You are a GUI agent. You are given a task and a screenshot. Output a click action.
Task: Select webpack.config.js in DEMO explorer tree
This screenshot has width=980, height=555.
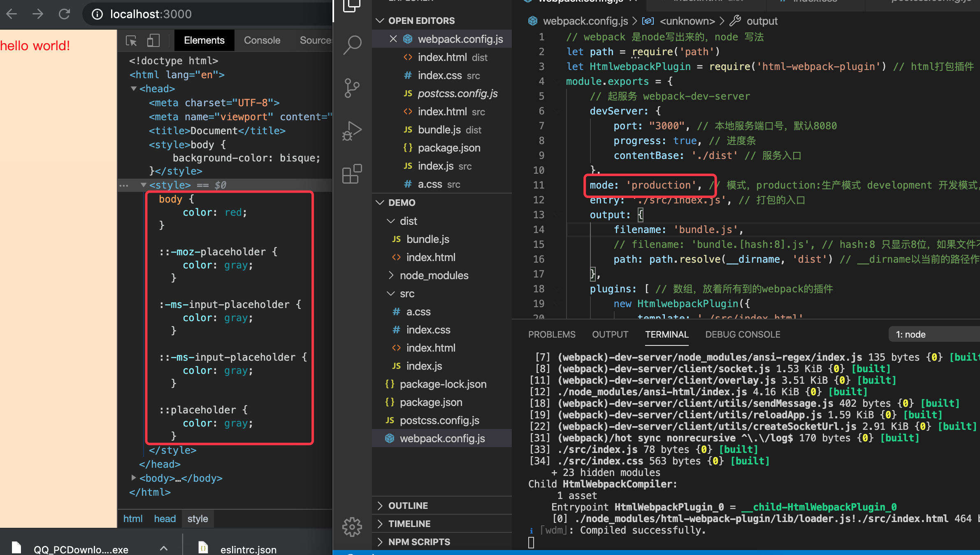[442, 438]
